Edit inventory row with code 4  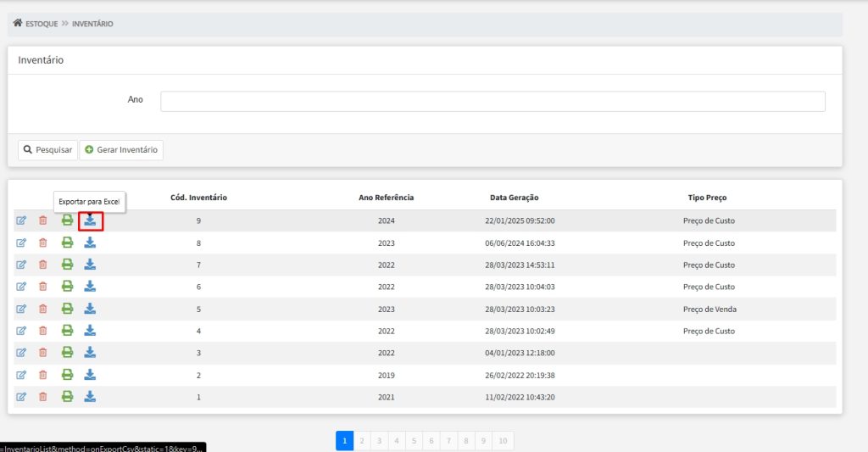click(x=21, y=331)
